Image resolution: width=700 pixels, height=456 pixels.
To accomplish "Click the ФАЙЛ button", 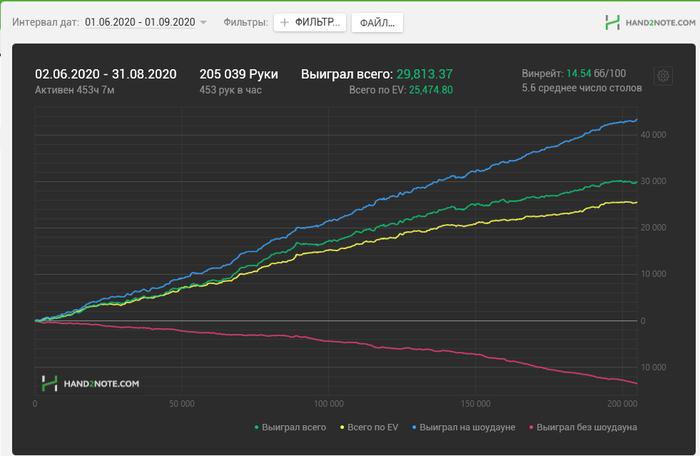I will [377, 22].
